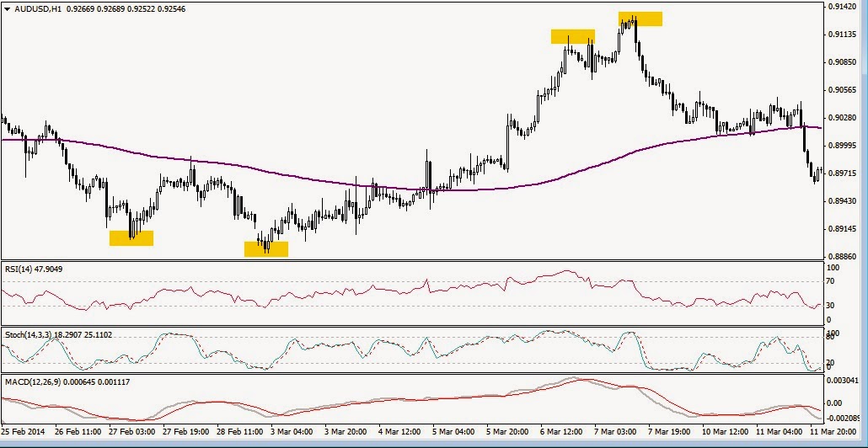Click the 70 level on the RSI scale
868x448 pixels.
830,281
